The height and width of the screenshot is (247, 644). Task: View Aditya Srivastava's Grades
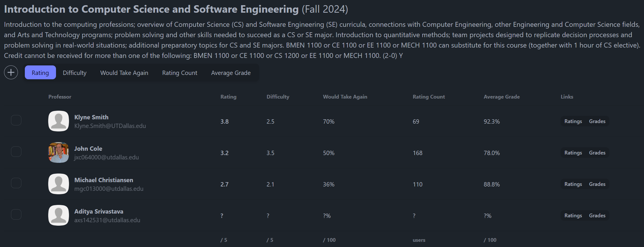597,216
